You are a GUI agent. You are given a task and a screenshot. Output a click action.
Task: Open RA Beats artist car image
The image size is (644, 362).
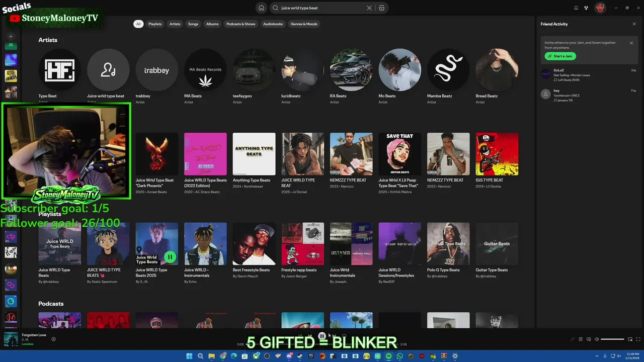(x=351, y=70)
